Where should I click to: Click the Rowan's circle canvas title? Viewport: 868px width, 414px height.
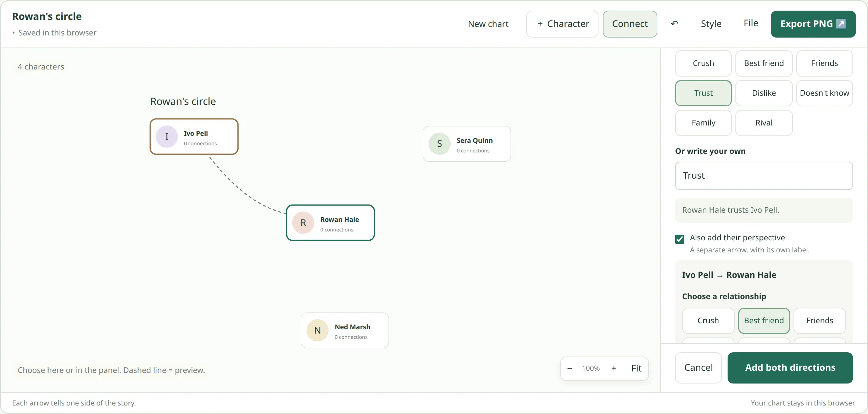coord(183,101)
